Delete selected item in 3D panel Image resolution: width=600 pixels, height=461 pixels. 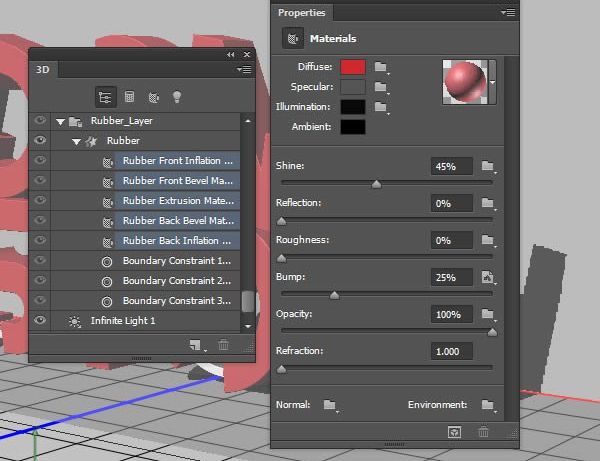[223, 345]
